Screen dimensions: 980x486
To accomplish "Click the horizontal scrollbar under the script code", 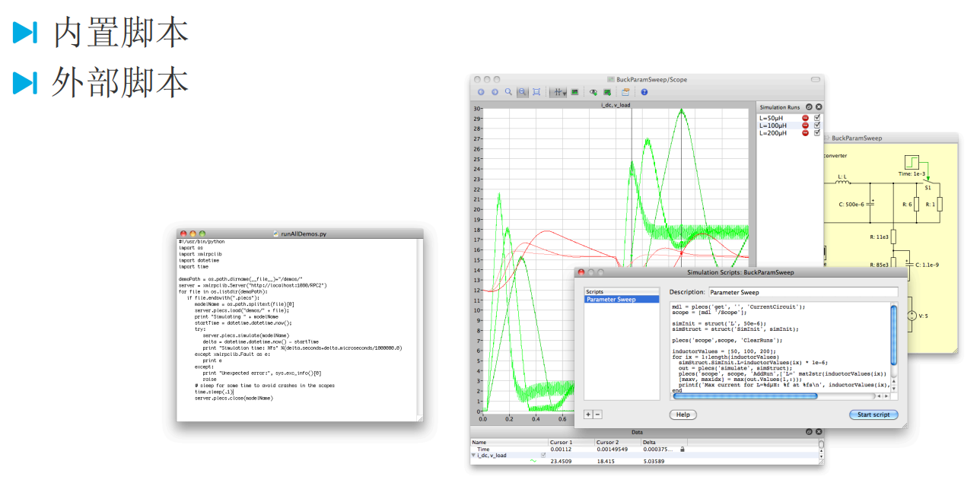I will tap(746, 395).
